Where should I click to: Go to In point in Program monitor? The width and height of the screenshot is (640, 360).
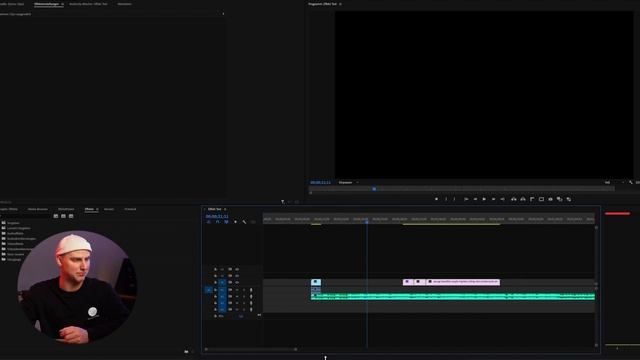click(466, 199)
